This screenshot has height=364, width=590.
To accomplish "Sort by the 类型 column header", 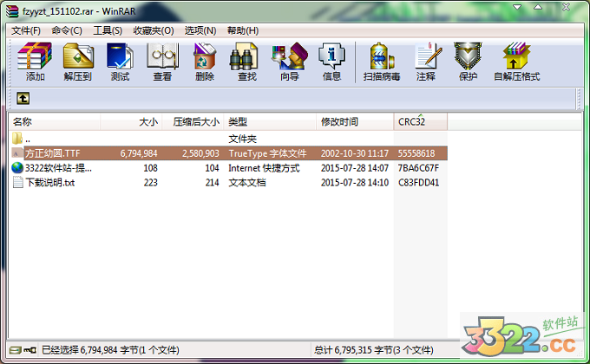I will pyautogui.click(x=270, y=122).
